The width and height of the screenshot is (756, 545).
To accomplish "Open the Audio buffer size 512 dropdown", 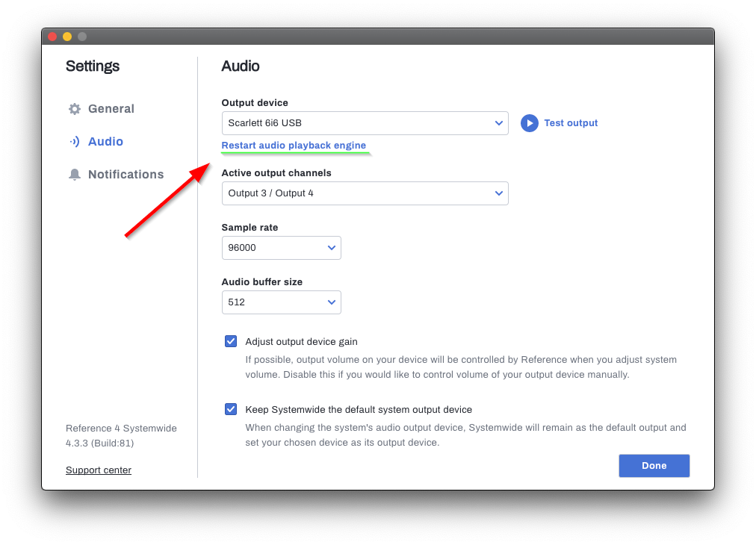I will [281, 302].
